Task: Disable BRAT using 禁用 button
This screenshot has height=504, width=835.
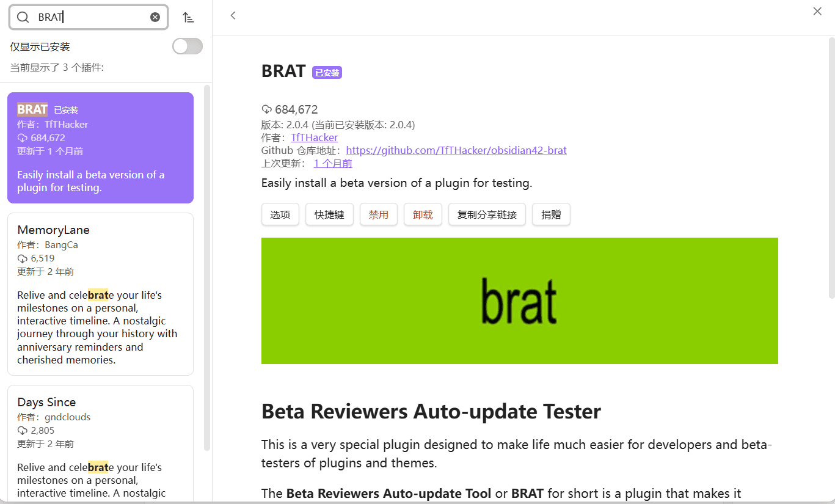Action: click(x=379, y=214)
